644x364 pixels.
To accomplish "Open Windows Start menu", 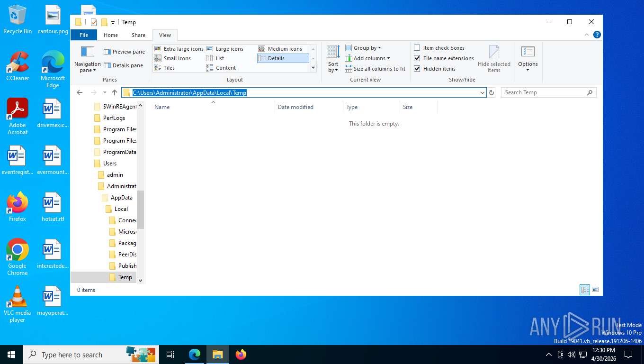I will 11,355.
